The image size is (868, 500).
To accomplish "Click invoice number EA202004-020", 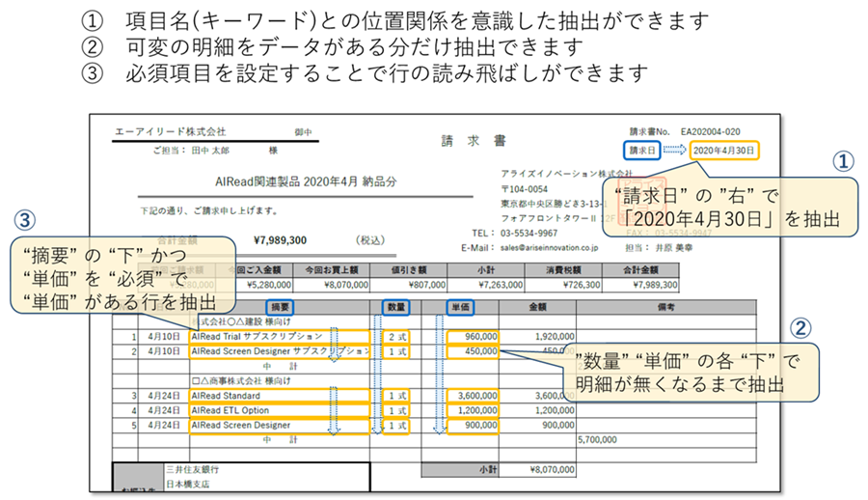I will 710,132.
